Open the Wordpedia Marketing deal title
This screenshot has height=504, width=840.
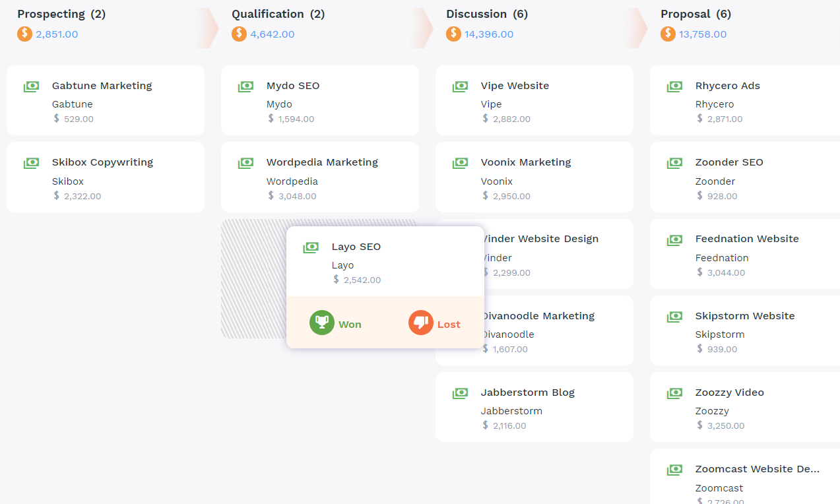322,162
